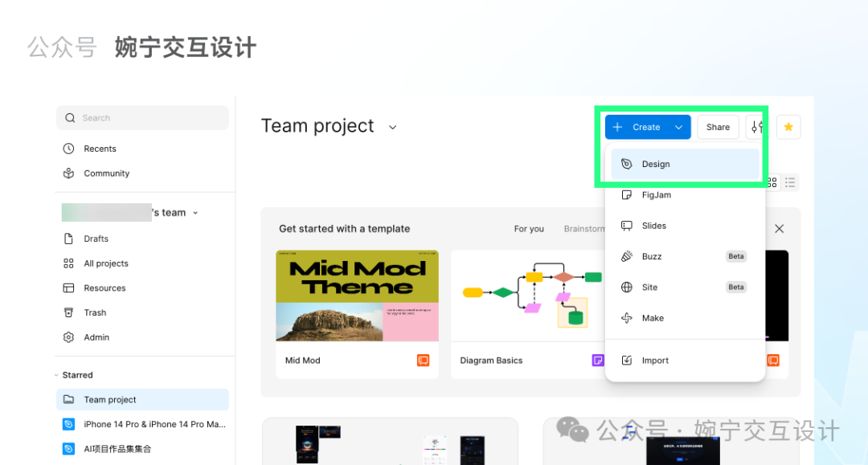868x465 pixels.
Task: Open the Mid Mod template thumbnail
Action: pyautogui.click(x=357, y=296)
